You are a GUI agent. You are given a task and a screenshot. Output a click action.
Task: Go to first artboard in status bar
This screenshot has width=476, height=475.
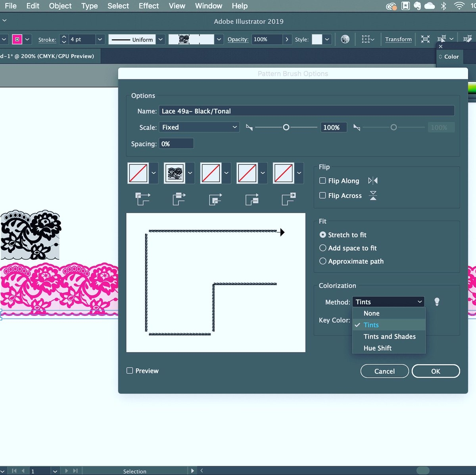[14, 471]
